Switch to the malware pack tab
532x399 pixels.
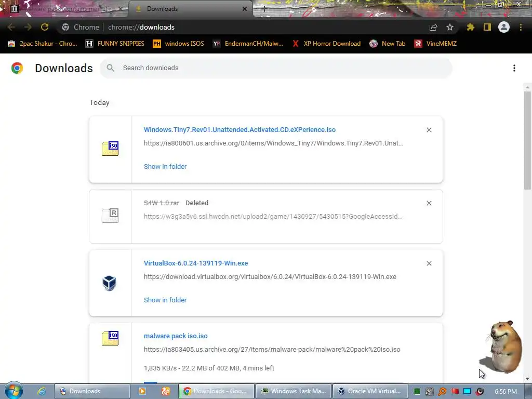64,9
